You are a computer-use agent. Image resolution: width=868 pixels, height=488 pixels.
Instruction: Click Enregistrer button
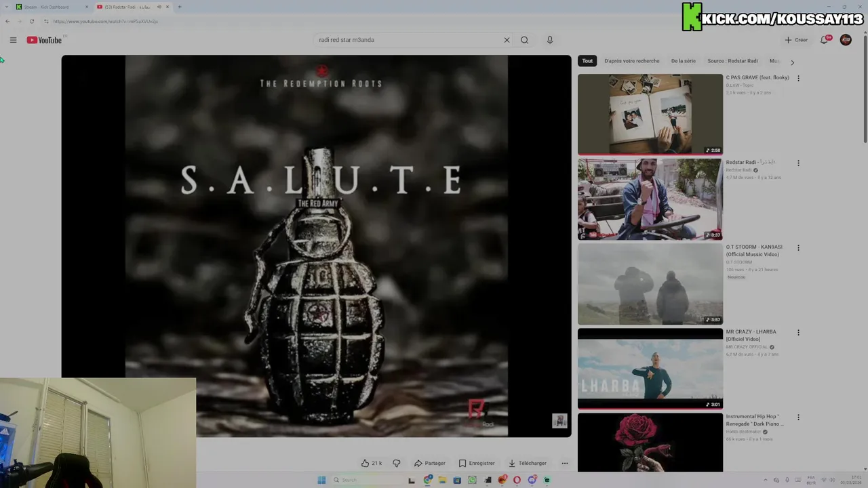tap(477, 463)
